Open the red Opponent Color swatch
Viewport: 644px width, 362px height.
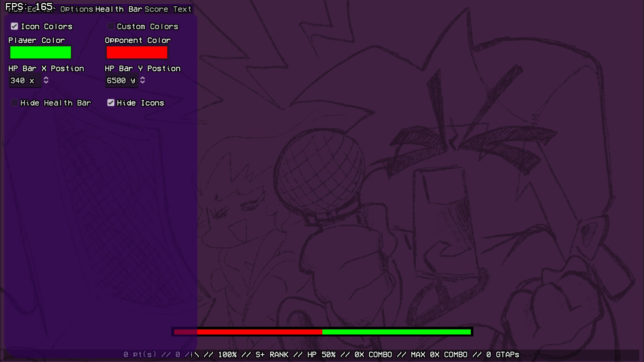pyautogui.click(x=137, y=52)
